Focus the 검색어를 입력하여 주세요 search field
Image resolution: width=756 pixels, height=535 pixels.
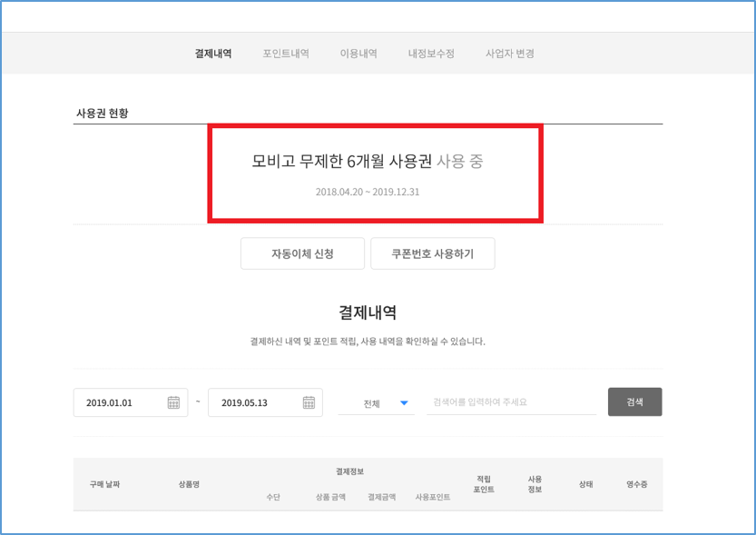512,402
